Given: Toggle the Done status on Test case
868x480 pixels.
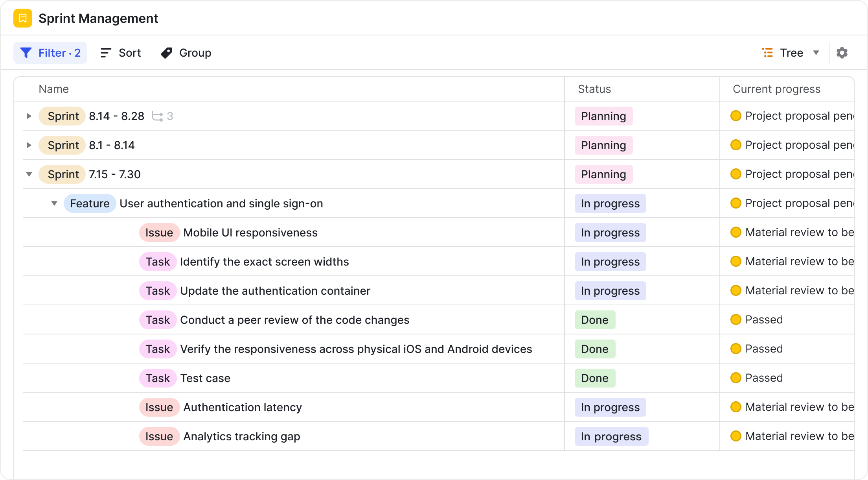Looking at the screenshot, I should (x=595, y=378).
